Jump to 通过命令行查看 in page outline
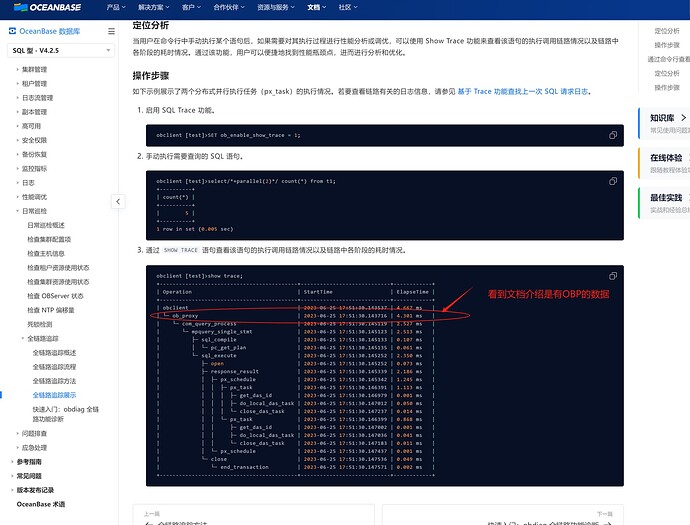Screen dimensions: 690x525 [x=668, y=59]
